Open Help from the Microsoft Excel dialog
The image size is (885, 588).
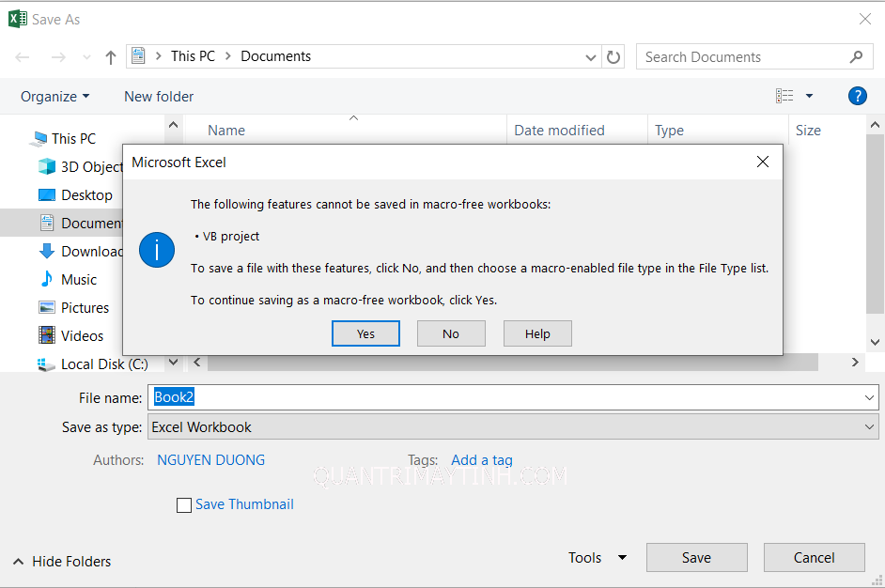pos(537,333)
